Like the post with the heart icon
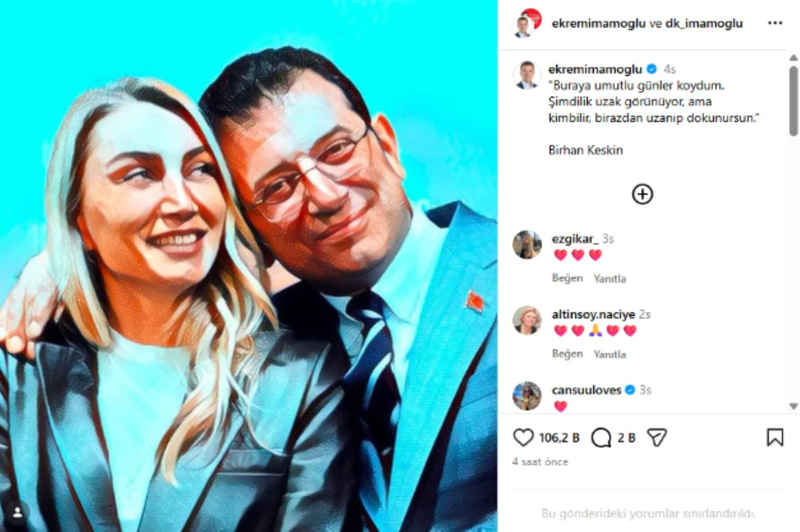The image size is (800, 532). [x=523, y=437]
